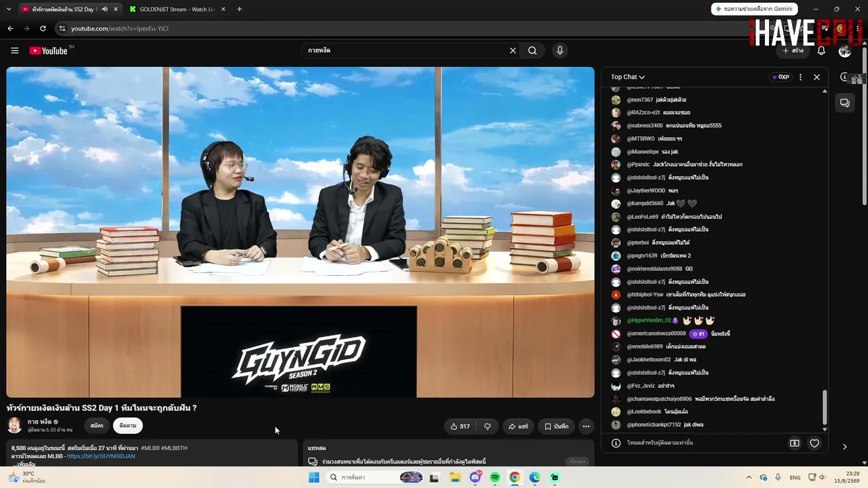Open Microsoft Edge from the taskbar
The height and width of the screenshot is (488, 868).
point(534,478)
